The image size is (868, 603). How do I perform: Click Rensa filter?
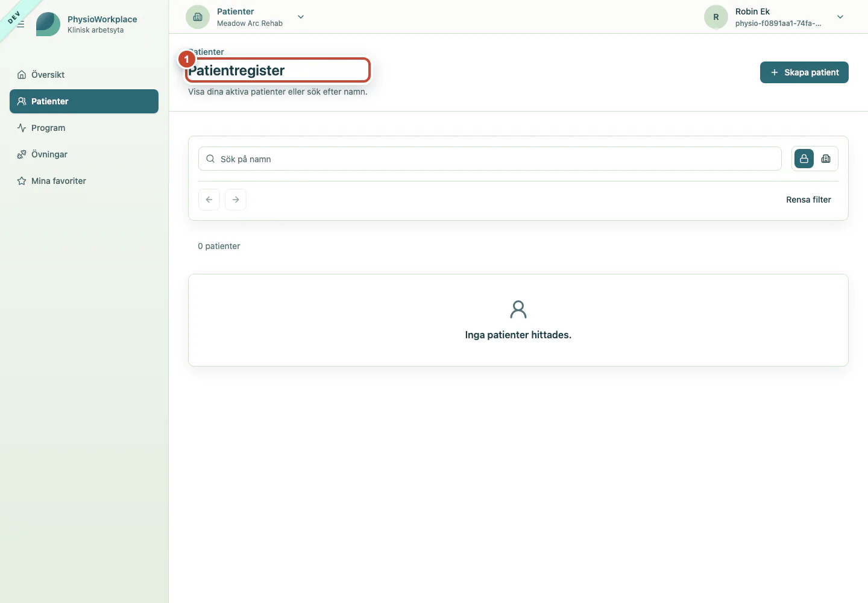808,200
